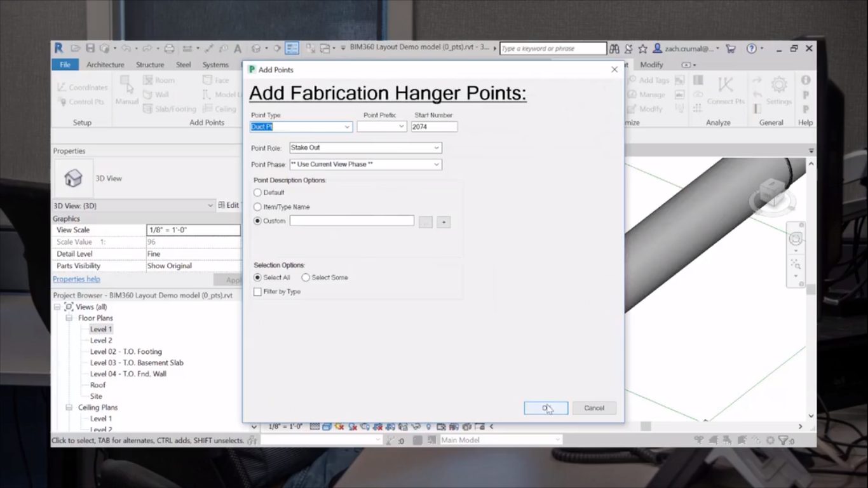Select Level 02 - T.O. Footing floor plan
Screen dimensions: 868x488
tap(126, 351)
